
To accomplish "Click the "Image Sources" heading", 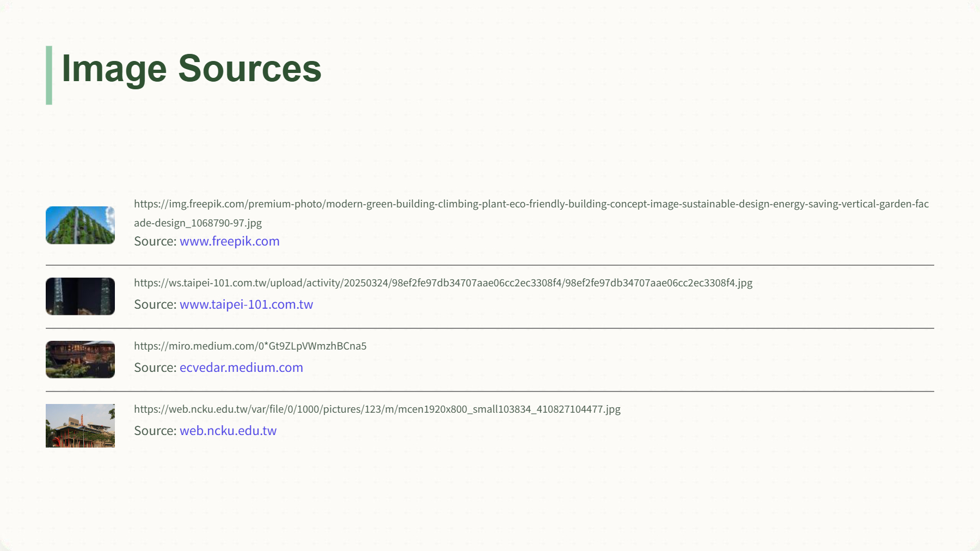I will tap(191, 69).
